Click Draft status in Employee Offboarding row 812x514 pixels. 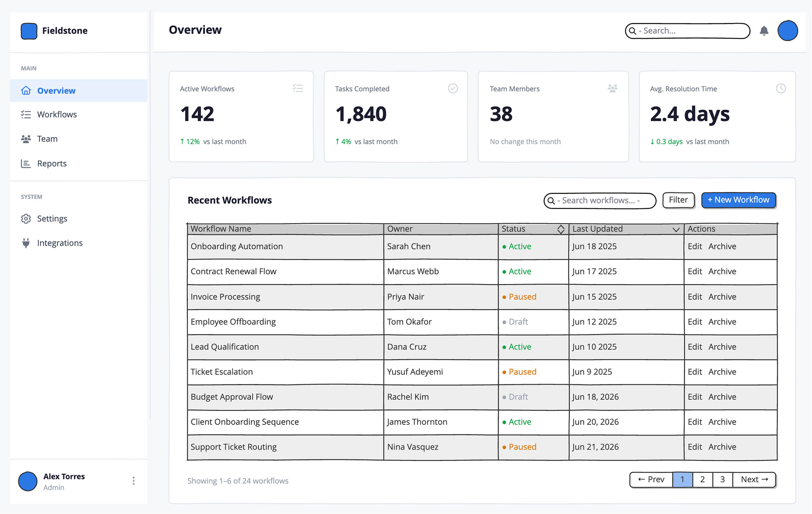tap(515, 322)
